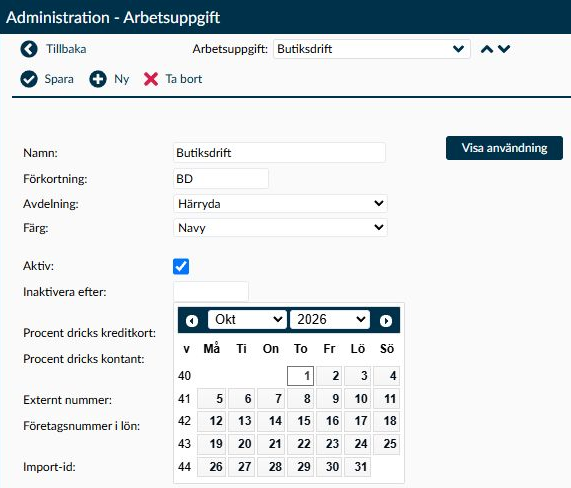Select October 4 in the calendar
The image size is (571, 488).
click(x=386, y=376)
